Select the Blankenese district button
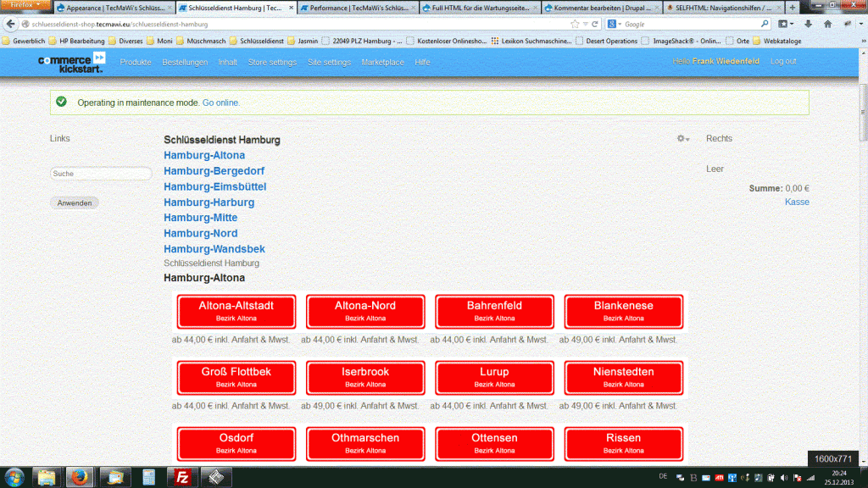This screenshot has height=488, width=868. click(x=623, y=311)
